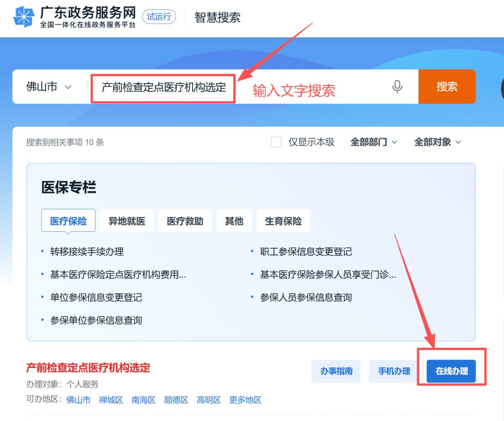Open 基本医疗保险参保人员享受门诊 item
The height and width of the screenshot is (421, 504).
[328, 274]
